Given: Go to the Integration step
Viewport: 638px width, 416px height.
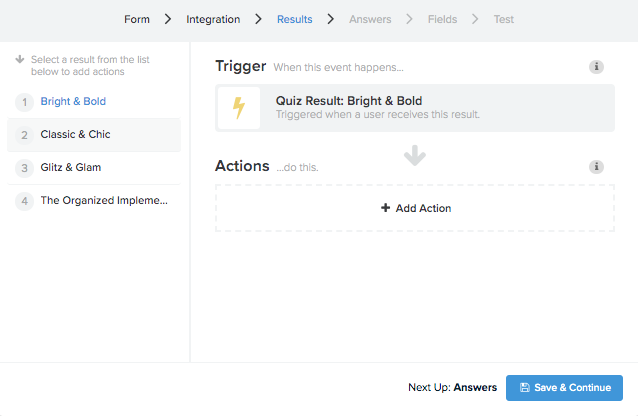Looking at the screenshot, I should (x=213, y=19).
